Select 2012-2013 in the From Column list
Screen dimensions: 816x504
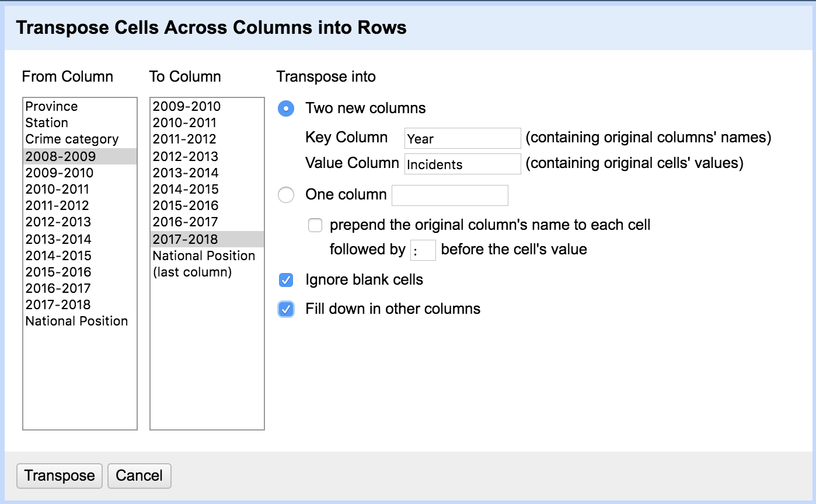point(80,222)
